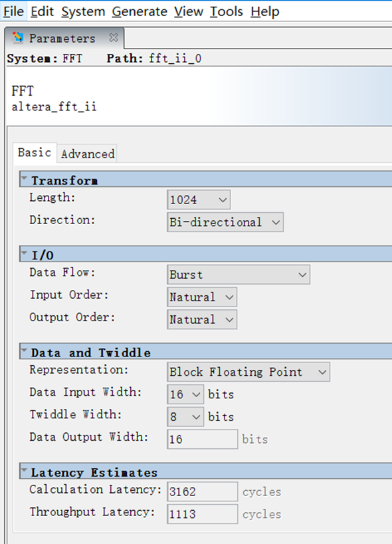Screen dimensions: 392x544
Task: Open the Output Order dropdown
Action: click(202, 319)
